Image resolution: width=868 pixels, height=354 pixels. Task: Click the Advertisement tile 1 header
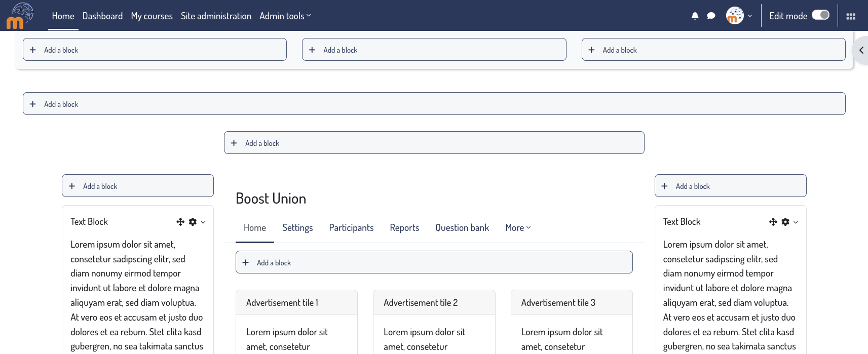click(x=296, y=302)
